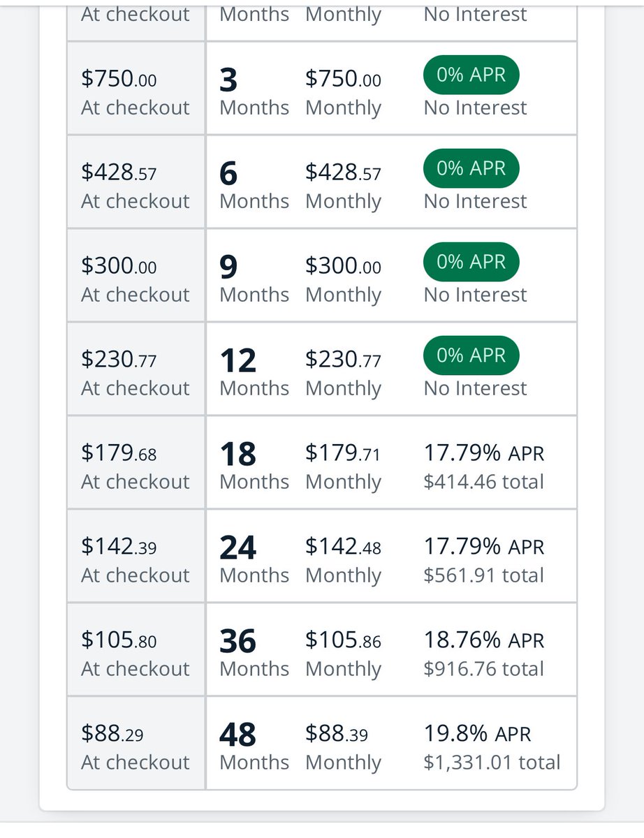The width and height of the screenshot is (644, 838).
Task: Click 0% APR badge for 12 months
Action: click(471, 355)
